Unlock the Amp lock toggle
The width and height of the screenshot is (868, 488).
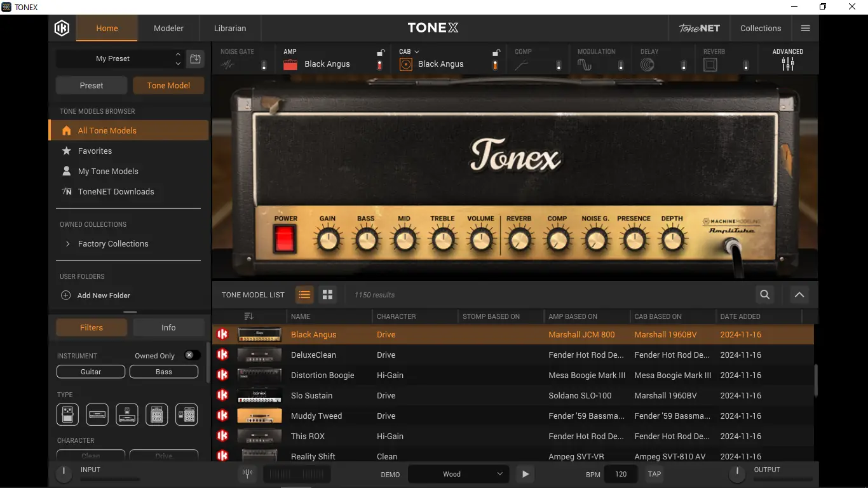coord(379,52)
